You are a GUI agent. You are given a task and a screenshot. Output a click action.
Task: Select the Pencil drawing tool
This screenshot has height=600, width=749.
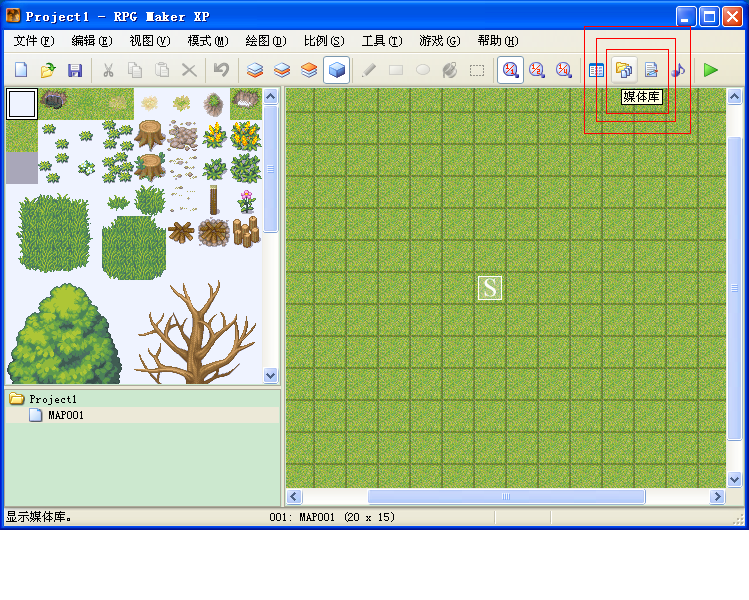369,70
